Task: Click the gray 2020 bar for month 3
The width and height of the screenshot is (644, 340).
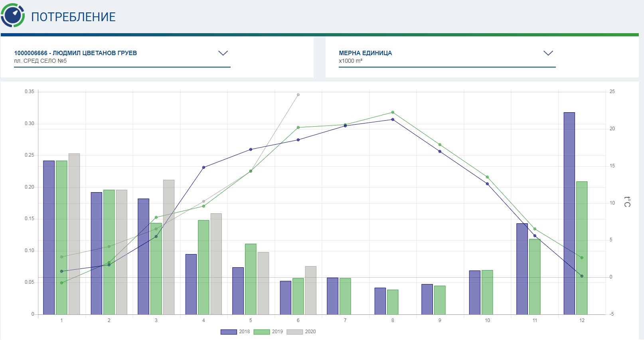Action: pos(169,247)
